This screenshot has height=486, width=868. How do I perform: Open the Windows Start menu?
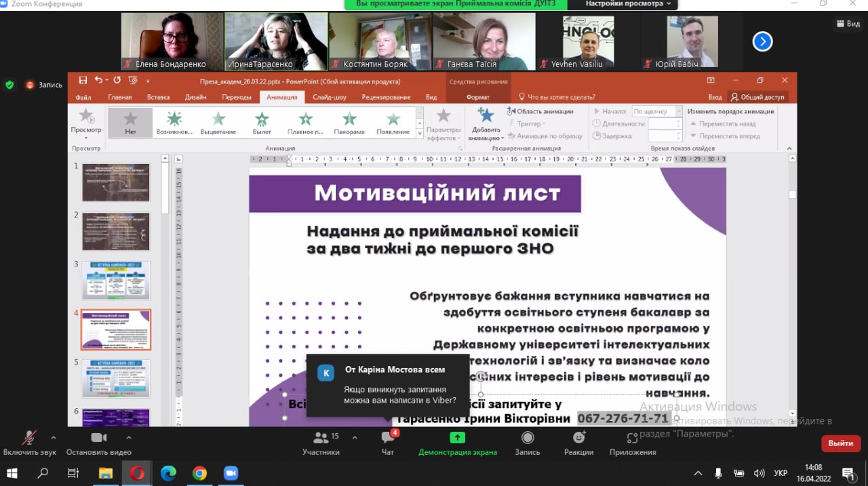[x=12, y=473]
